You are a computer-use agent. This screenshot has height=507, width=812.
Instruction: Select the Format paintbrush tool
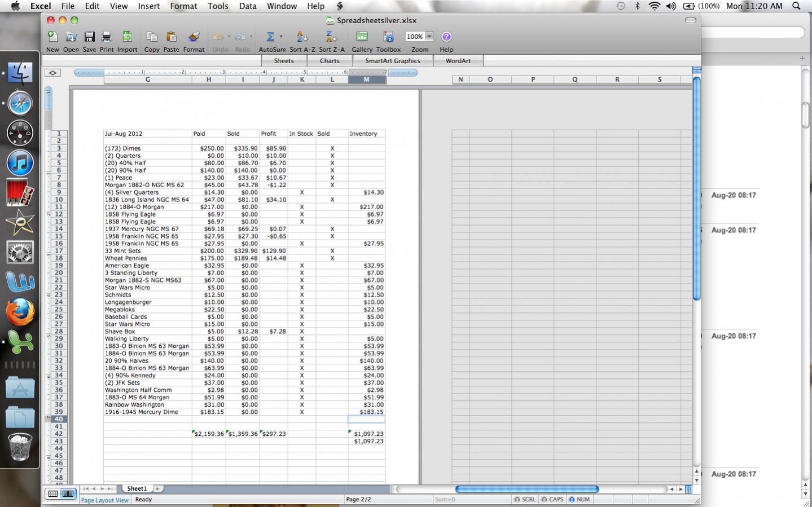(194, 37)
